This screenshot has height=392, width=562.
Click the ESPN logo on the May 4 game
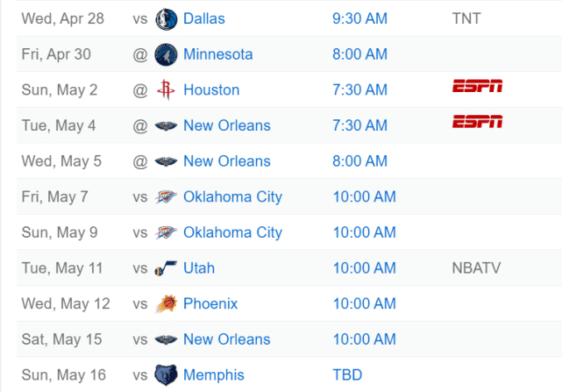click(x=477, y=122)
